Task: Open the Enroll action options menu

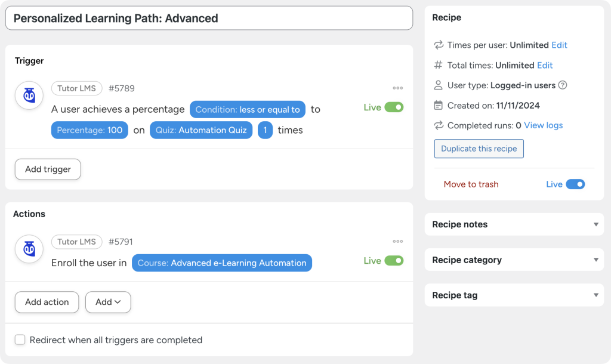Action: pos(398,241)
